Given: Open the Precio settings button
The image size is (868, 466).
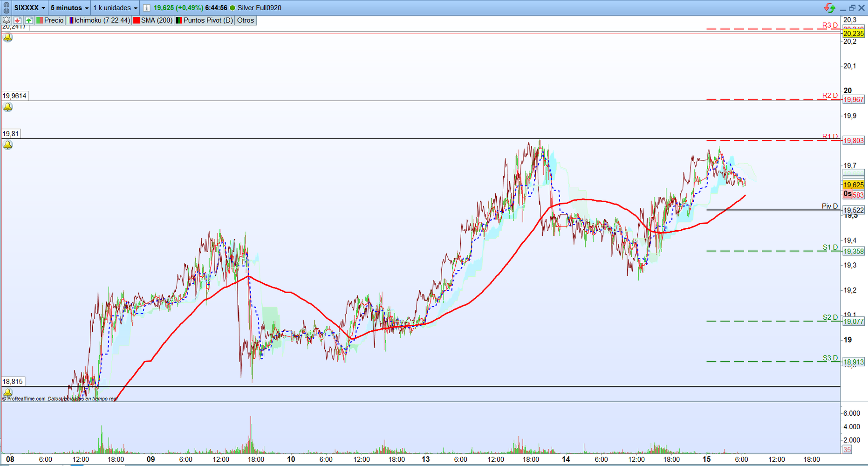Looking at the screenshot, I should click(x=50, y=21).
